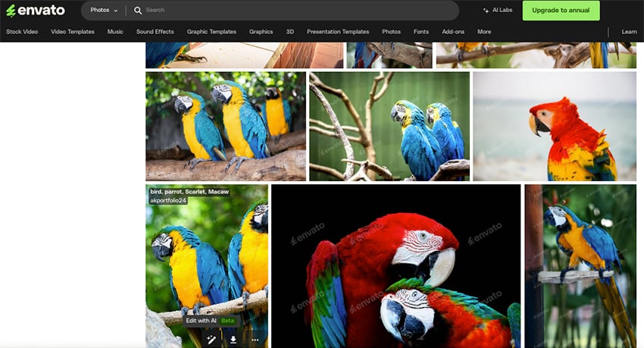The image size is (644, 348).
Task: Click the title 'bird, parrot, Scarlet, Macaw'
Action: pos(189,192)
